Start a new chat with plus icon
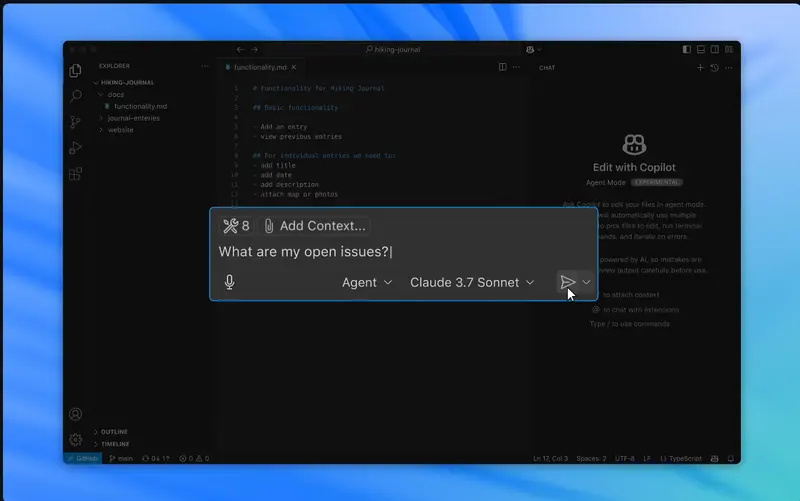800x501 pixels. tap(700, 67)
